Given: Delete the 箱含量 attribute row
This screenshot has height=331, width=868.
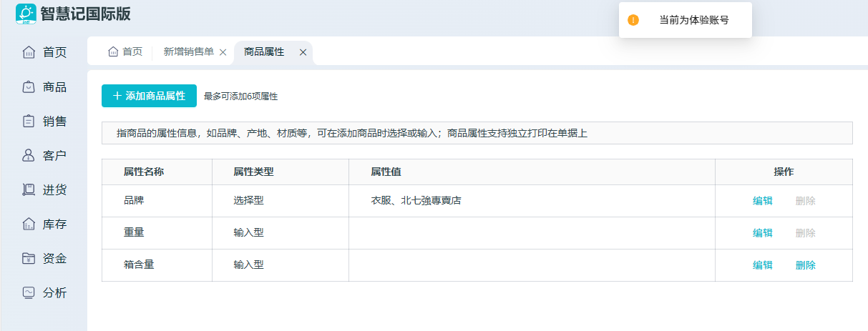Looking at the screenshot, I should 805,265.
